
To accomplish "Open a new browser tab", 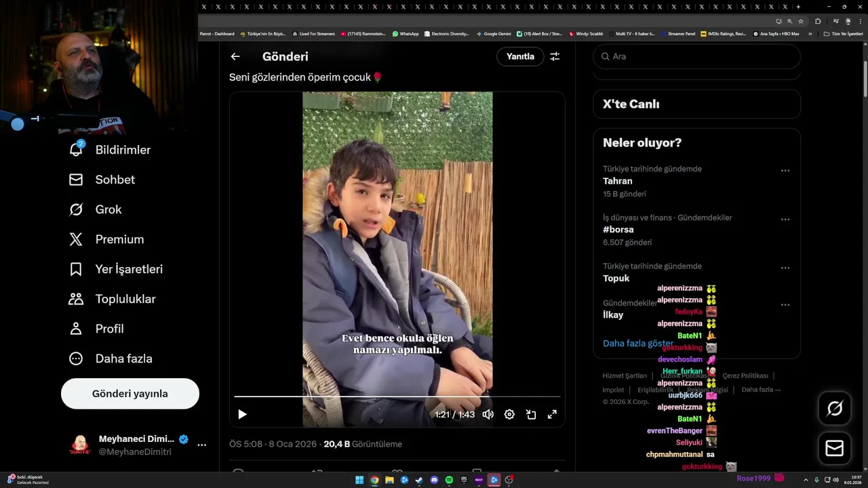I will point(798,7).
